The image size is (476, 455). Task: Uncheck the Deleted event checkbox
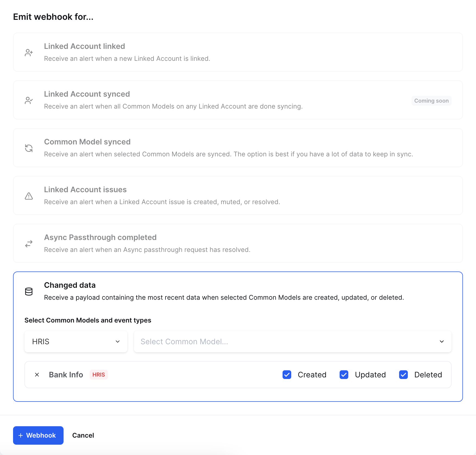point(403,375)
